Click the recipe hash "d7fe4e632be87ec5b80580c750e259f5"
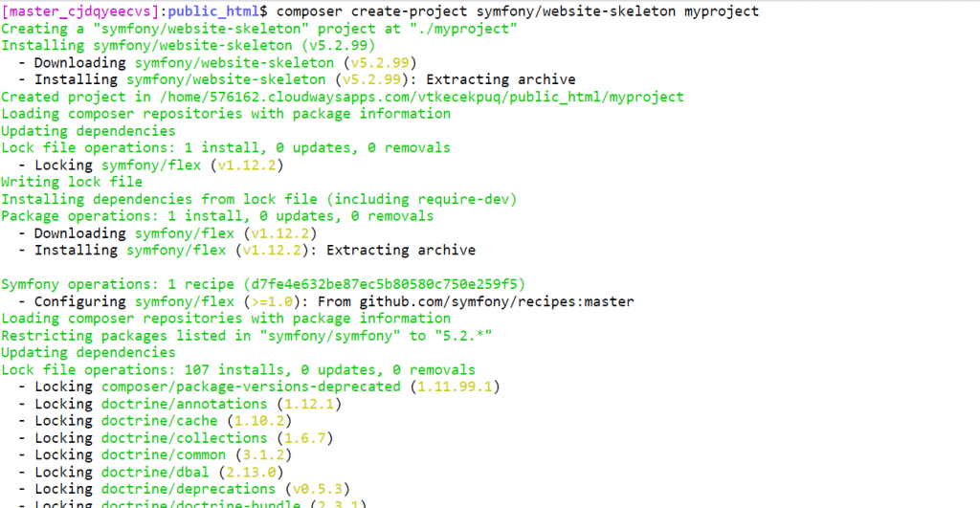The width and height of the screenshot is (980, 508). tap(384, 284)
